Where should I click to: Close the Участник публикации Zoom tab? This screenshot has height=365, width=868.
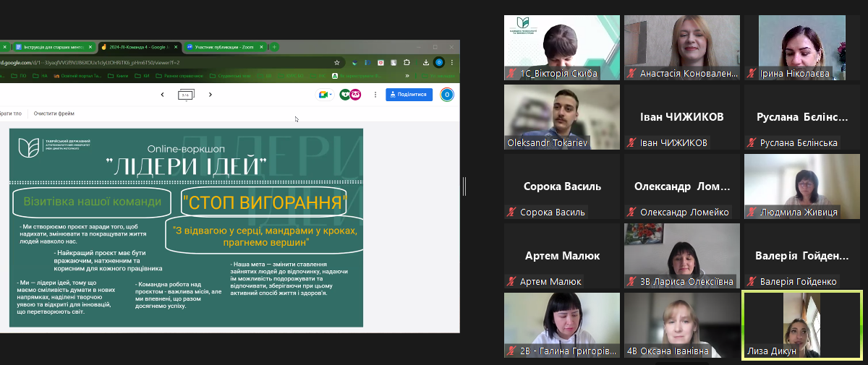point(262,47)
